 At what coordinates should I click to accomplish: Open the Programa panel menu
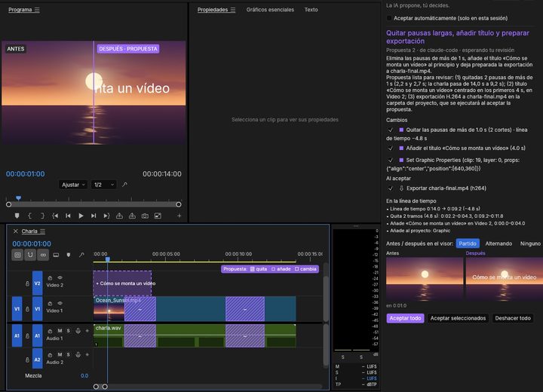37,10
